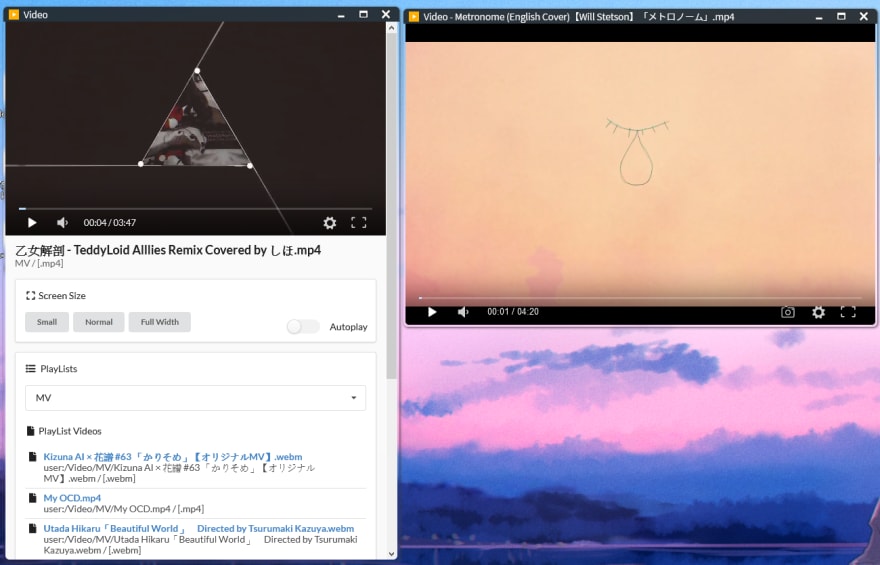The width and height of the screenshot is (880, 565).
Task: Play the video in the left Video window
Action: 32,223
